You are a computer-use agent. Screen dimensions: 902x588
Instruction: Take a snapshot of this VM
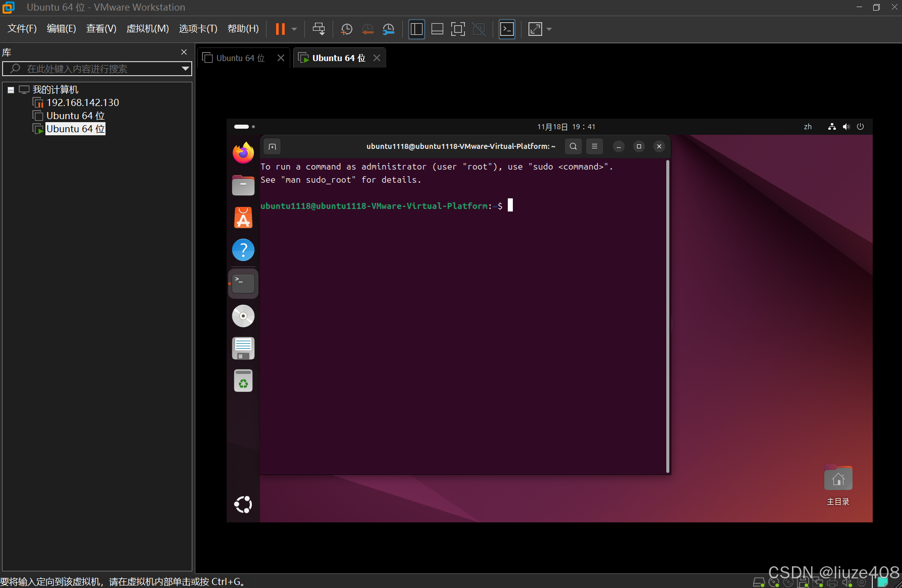tap(346, 29)
